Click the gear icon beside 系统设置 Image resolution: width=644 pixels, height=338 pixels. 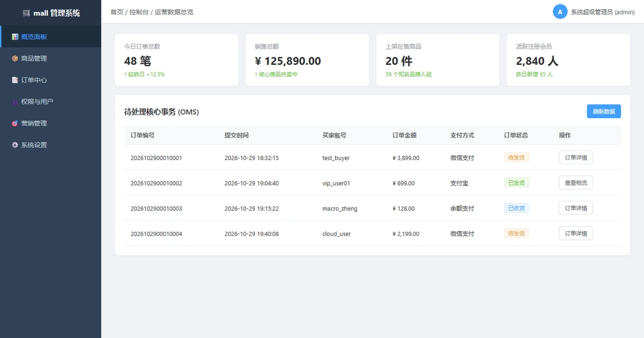(15, 145)
